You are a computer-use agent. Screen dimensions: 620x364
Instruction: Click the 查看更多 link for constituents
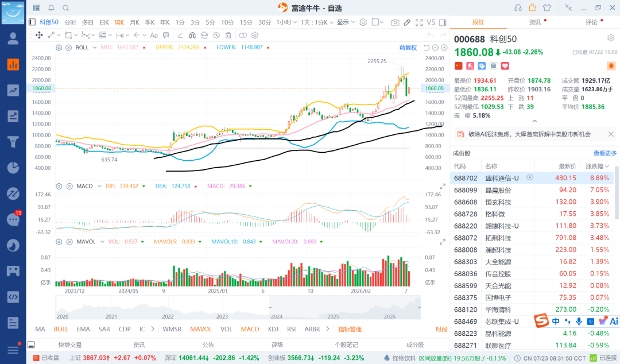pos(604,153)
